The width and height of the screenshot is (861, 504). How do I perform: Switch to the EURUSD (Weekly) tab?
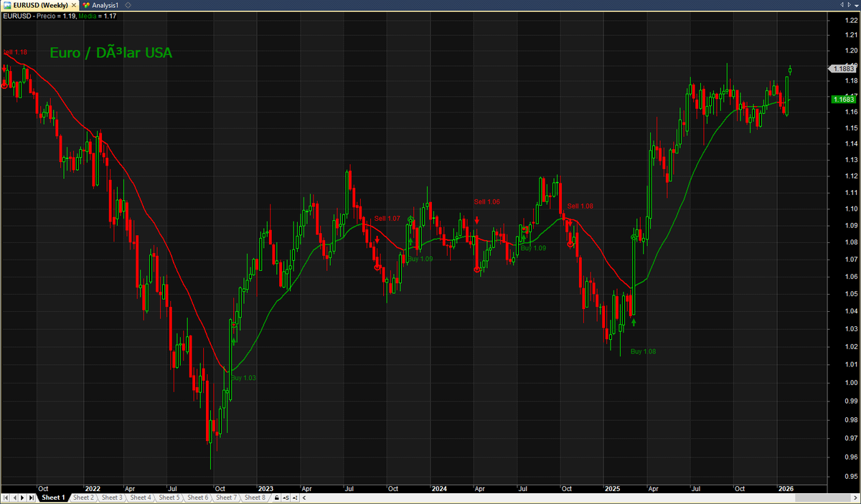click(40, 5)
